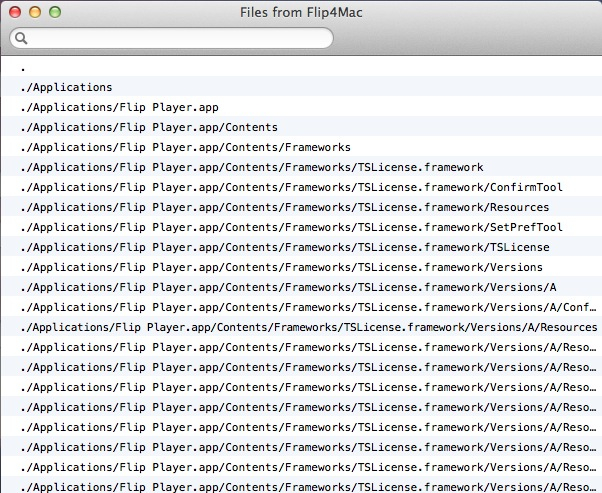The width and height of the screenshot is (602, 493).
Task: Select the row ending in "TSLicense.framework/Versions"
Action: tap(301, 266)
